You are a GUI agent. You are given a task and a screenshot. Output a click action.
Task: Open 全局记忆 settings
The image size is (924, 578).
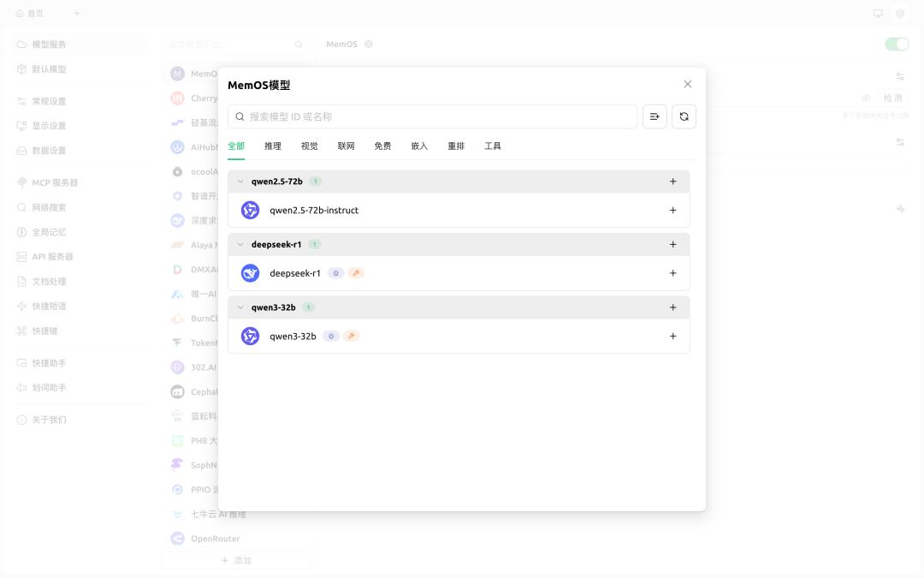80,232
